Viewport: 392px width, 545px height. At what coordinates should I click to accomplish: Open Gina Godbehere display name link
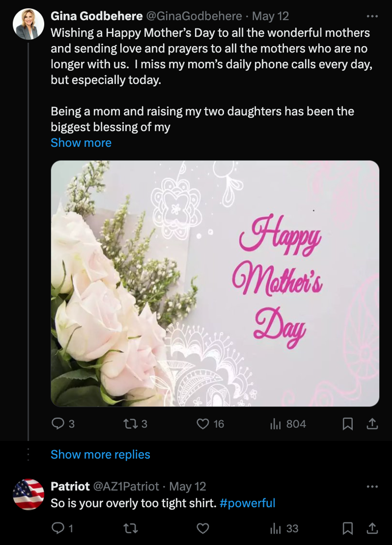point(96,16)
